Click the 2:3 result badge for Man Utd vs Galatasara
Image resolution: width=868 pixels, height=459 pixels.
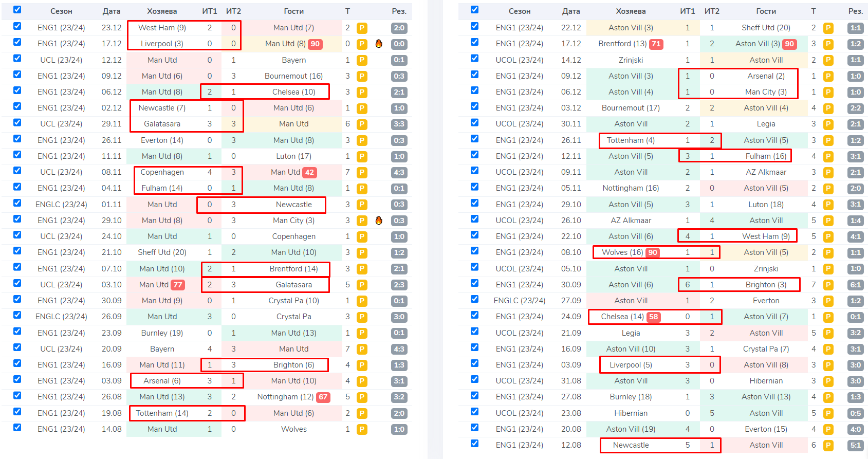(x=399, y=285)
